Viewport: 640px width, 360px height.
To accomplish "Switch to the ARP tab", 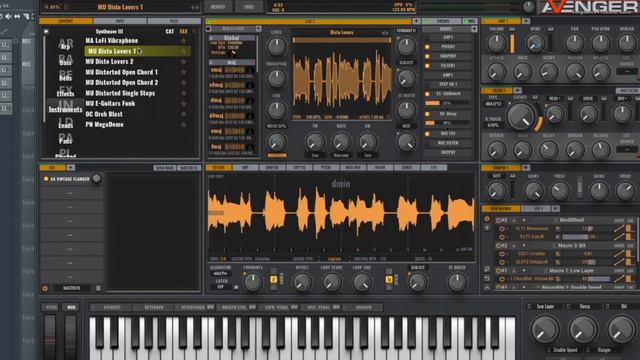I will click(245, 168).
